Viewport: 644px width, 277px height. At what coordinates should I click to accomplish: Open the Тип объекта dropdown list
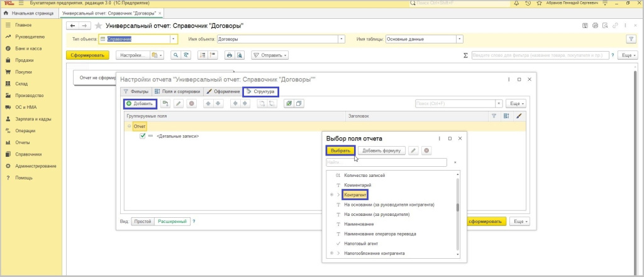pos(174,39)
